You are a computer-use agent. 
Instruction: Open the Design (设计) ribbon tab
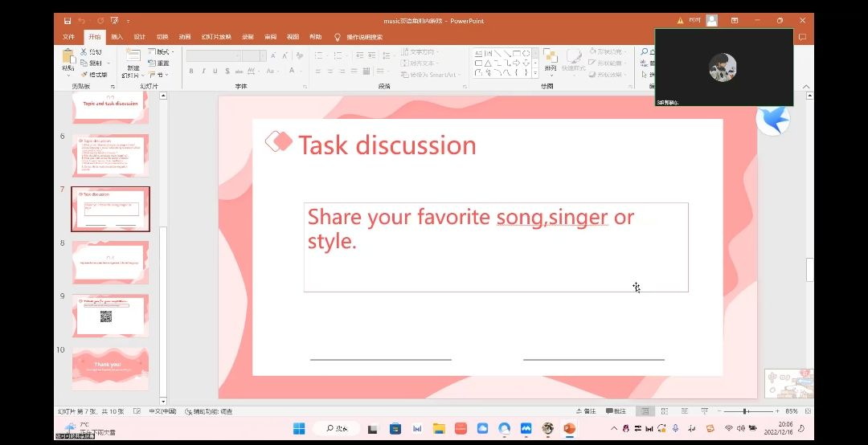click(140, 37)
